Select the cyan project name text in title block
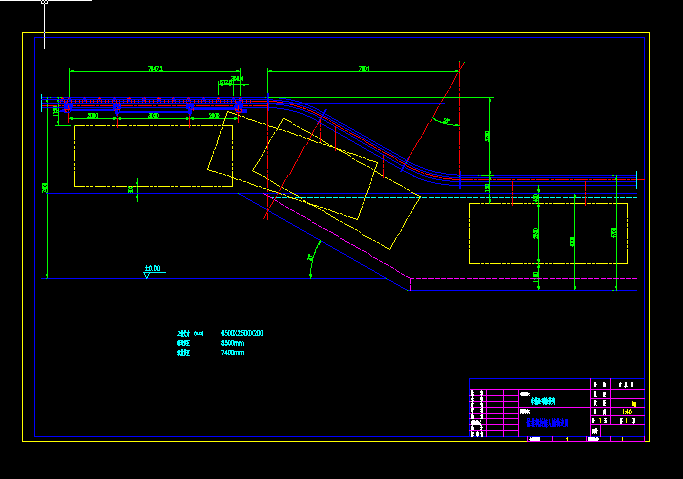 click(x=543, y=401)
